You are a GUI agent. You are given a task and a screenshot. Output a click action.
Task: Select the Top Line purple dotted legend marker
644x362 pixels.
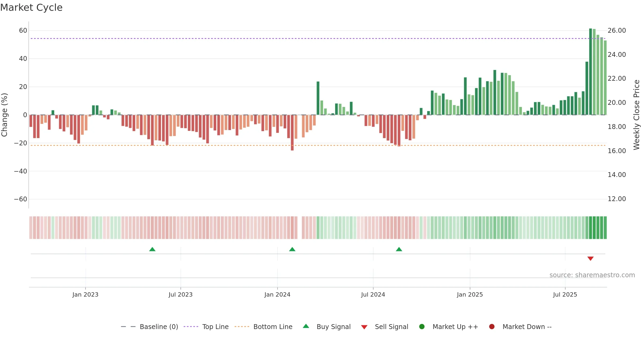[191, 327]
